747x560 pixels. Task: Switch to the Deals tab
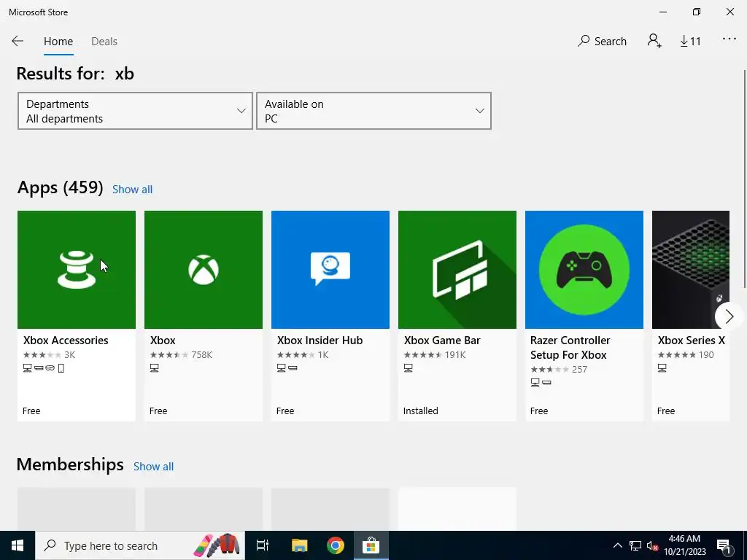click(104, 42)
